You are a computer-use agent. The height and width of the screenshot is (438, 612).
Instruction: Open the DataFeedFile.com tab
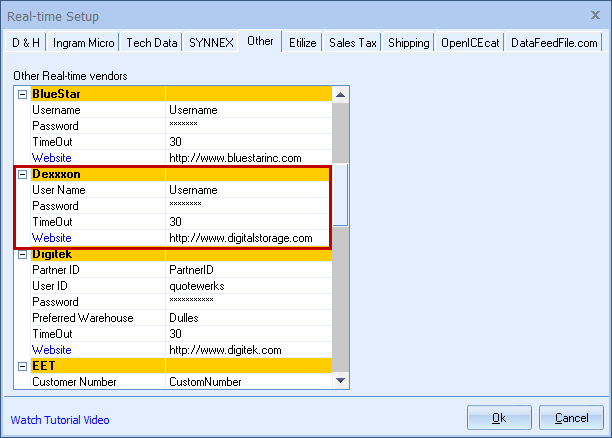click(554, 42)
